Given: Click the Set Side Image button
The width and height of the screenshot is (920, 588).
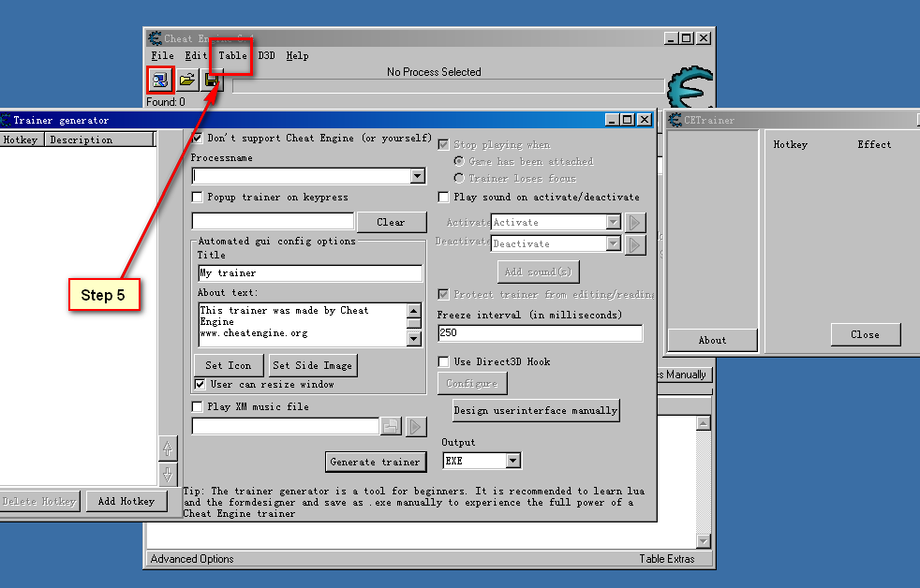Looking at the screenshot, I should point(312,365).
